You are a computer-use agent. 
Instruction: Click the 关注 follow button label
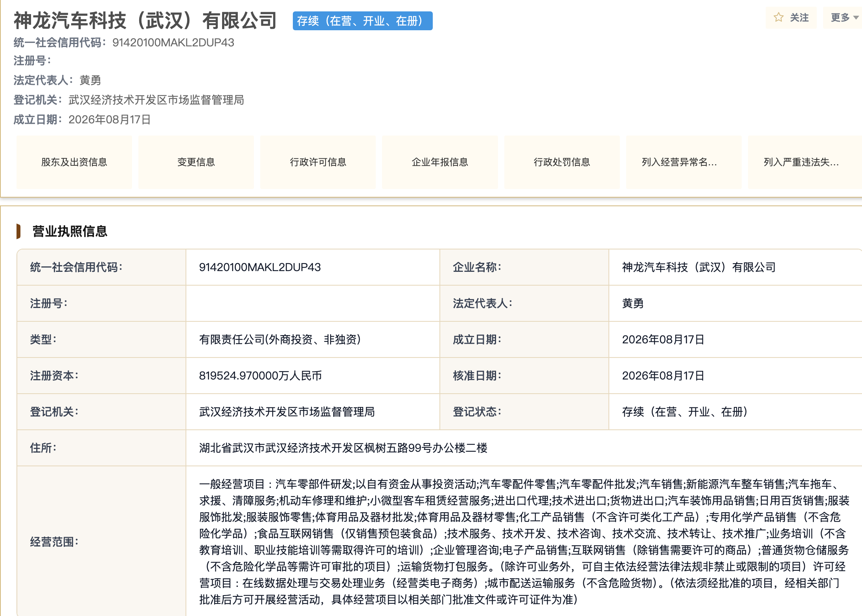coord(799,18)
